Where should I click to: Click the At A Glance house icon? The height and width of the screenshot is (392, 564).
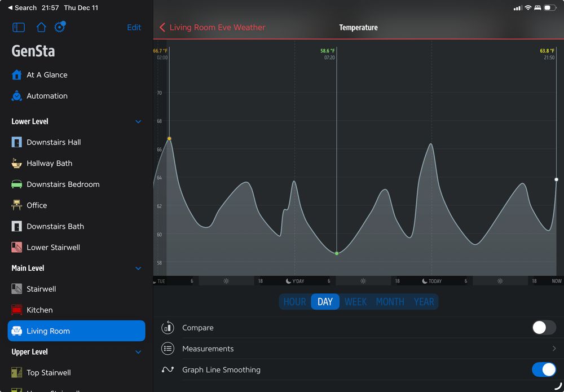[16, 74]
